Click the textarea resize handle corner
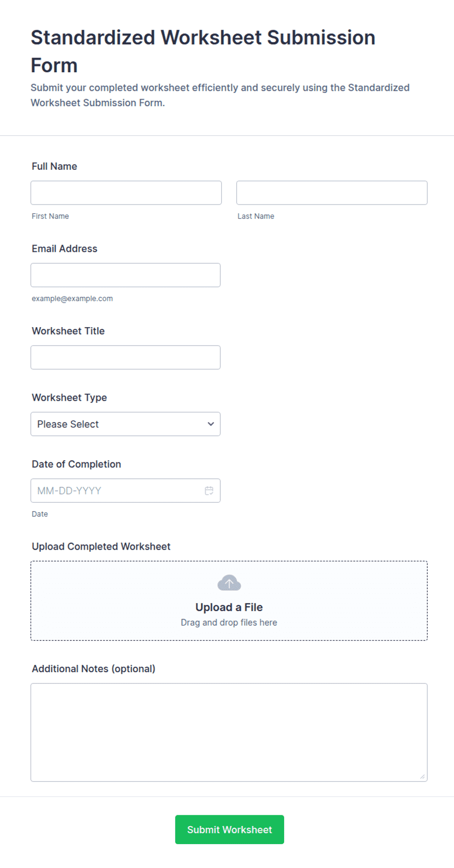Image resolution: width=454 pixels, height=868 pixels. 422,776
